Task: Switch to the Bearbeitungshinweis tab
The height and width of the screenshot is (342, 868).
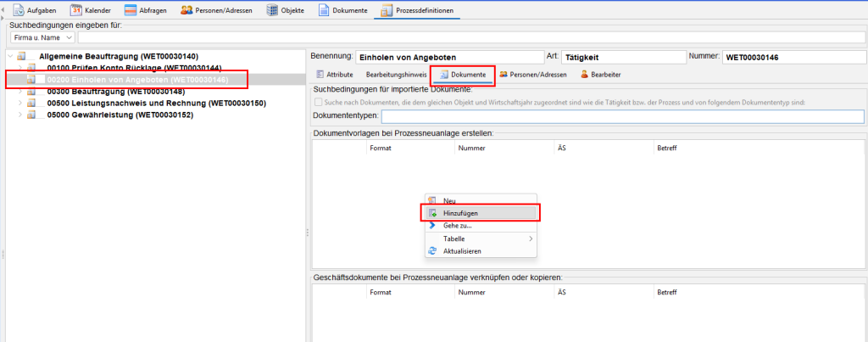Action: (396, 75)
